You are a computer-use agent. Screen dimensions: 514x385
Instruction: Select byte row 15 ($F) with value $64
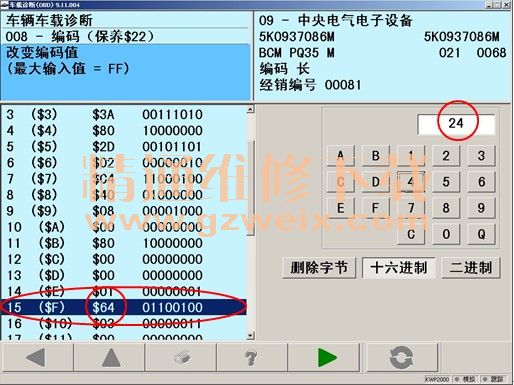click(x=124, y=307)
